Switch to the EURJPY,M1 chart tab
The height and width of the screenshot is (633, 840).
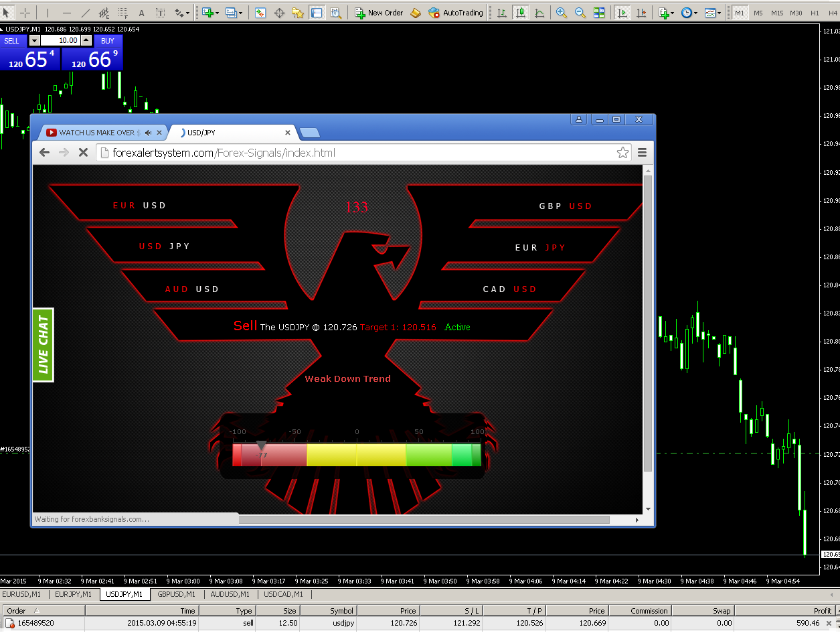click(73, 594)
